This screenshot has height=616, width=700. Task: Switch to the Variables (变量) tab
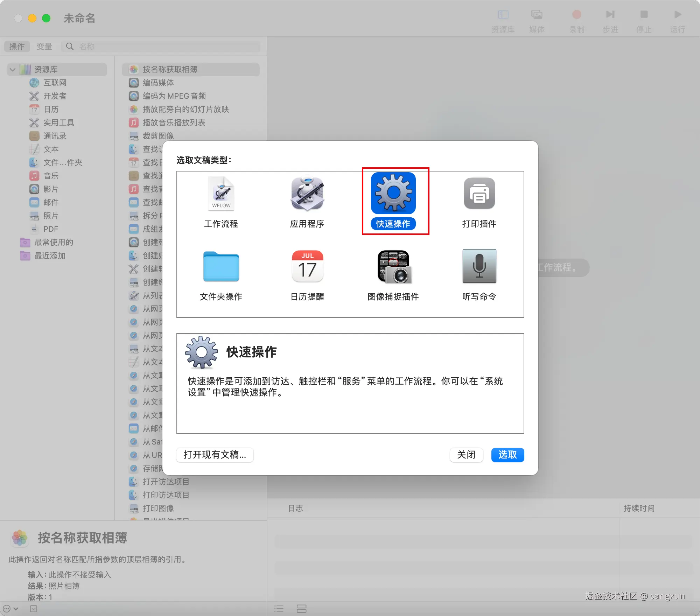[x=44, y=47]
